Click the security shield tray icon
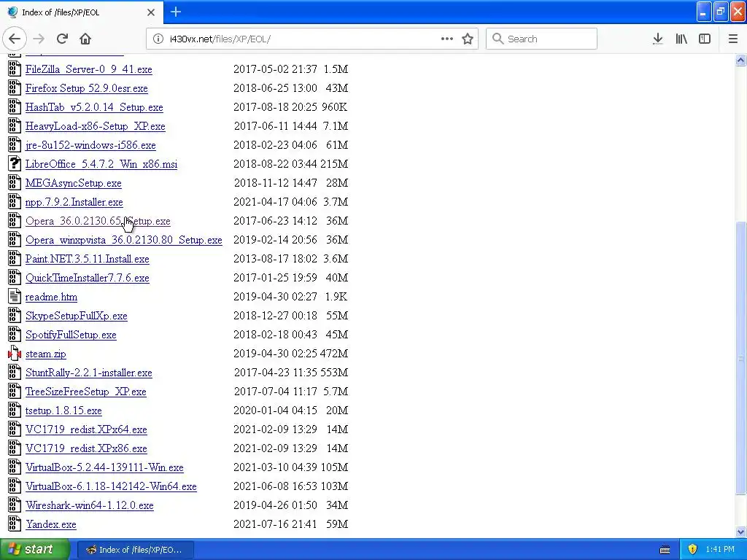 (x=692, y=549)
